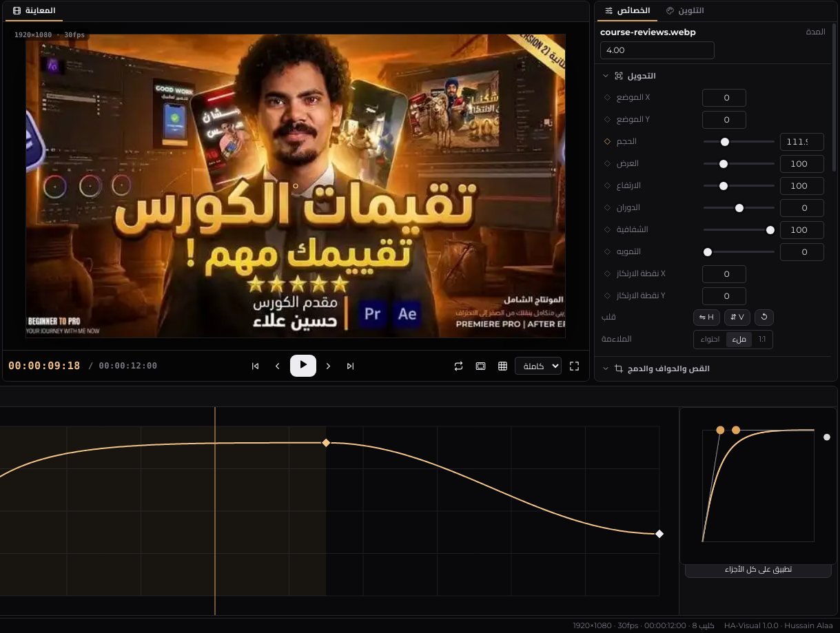Enter fullscreen preview
This screenshot has width=840, height=633.
(575, 366)
